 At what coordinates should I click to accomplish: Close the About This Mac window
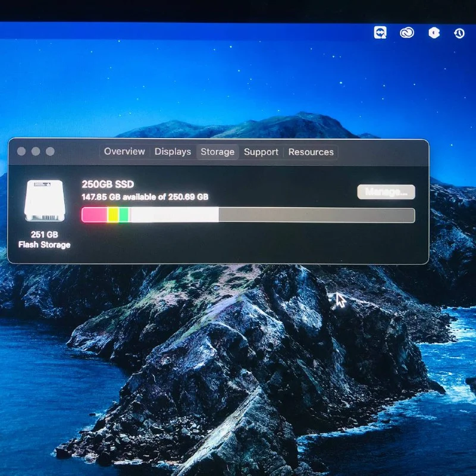(21, 151)
